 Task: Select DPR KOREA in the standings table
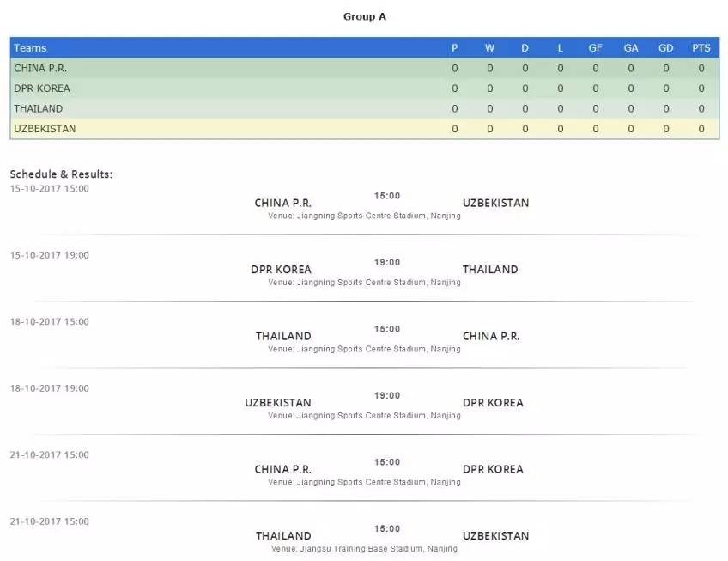pyautogui.click(x=42, y=88)
